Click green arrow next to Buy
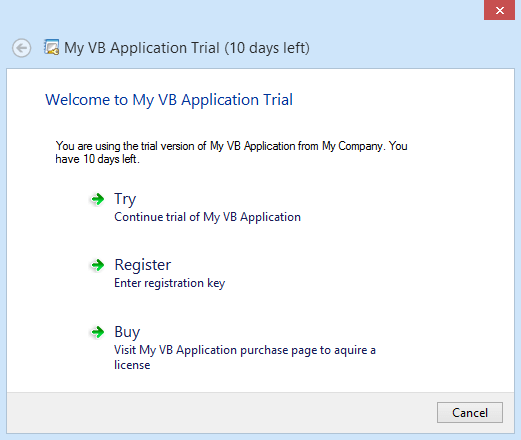The image size is (521, 440). point(98,332)
